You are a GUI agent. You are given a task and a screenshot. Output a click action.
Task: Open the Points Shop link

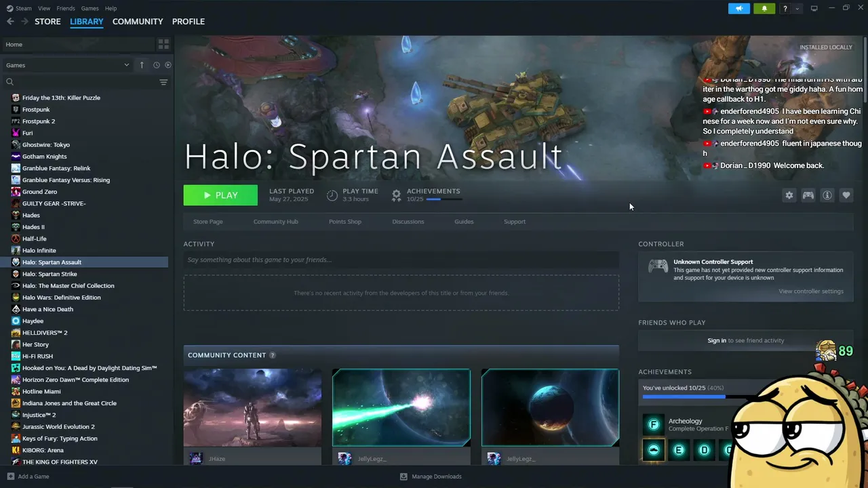coord(345,222)
